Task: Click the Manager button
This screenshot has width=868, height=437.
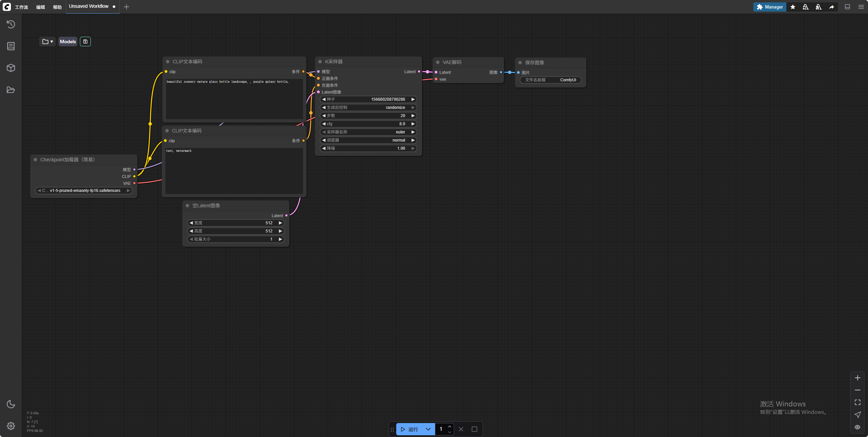Action: (x=770, y=7)
